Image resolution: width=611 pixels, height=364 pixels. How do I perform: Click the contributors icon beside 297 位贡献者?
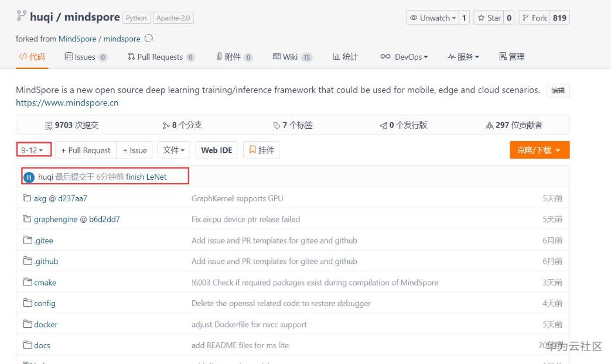click(x=489, y=125)
